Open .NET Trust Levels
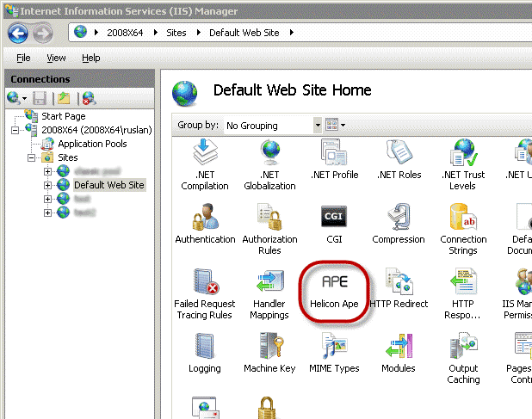532x419 pixels. 463,165
